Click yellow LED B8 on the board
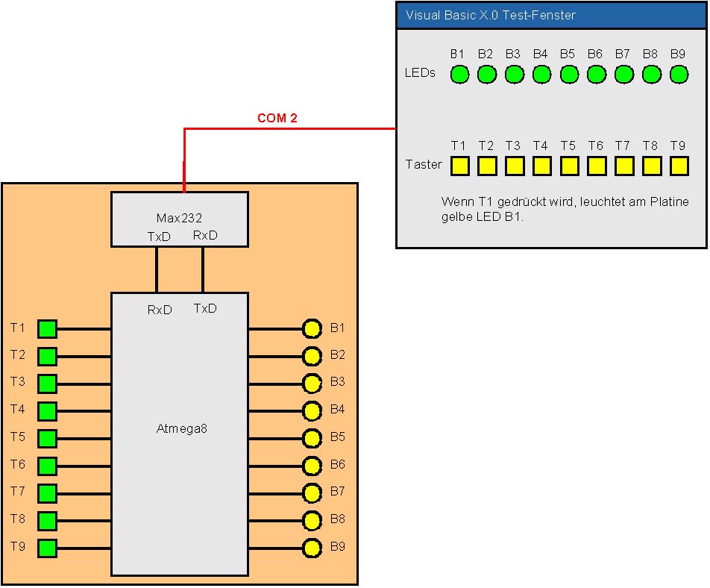The width and height of the screenshot is (710, 588). (x=312, y=521)
